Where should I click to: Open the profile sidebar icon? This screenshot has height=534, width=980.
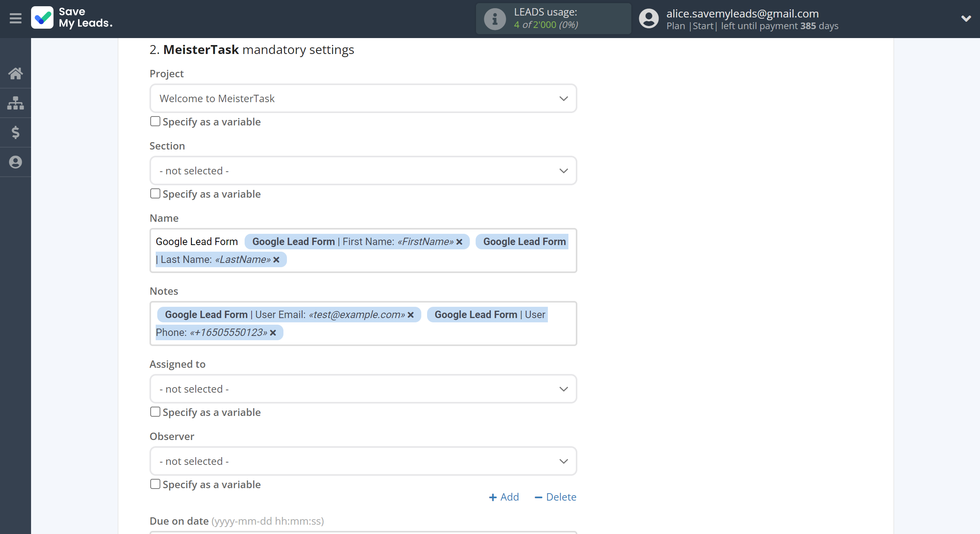(x=16, y=162)
